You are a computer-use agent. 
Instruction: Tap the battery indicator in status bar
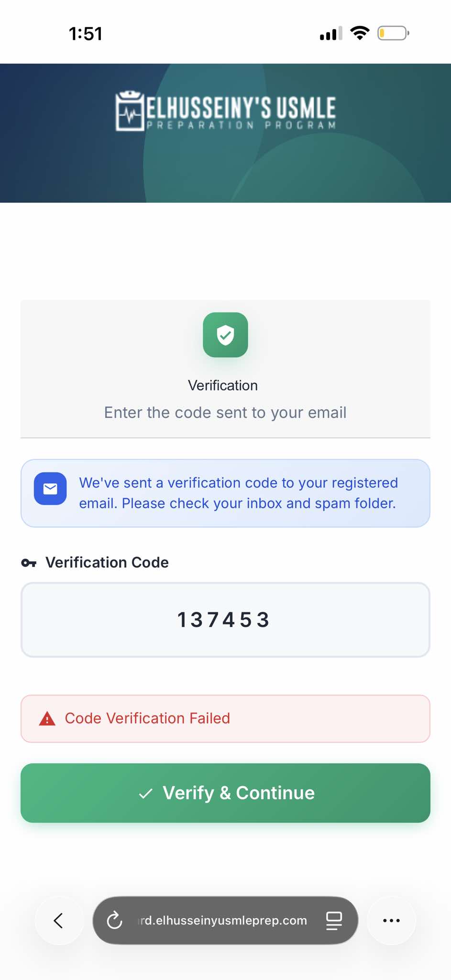point(393,33)
